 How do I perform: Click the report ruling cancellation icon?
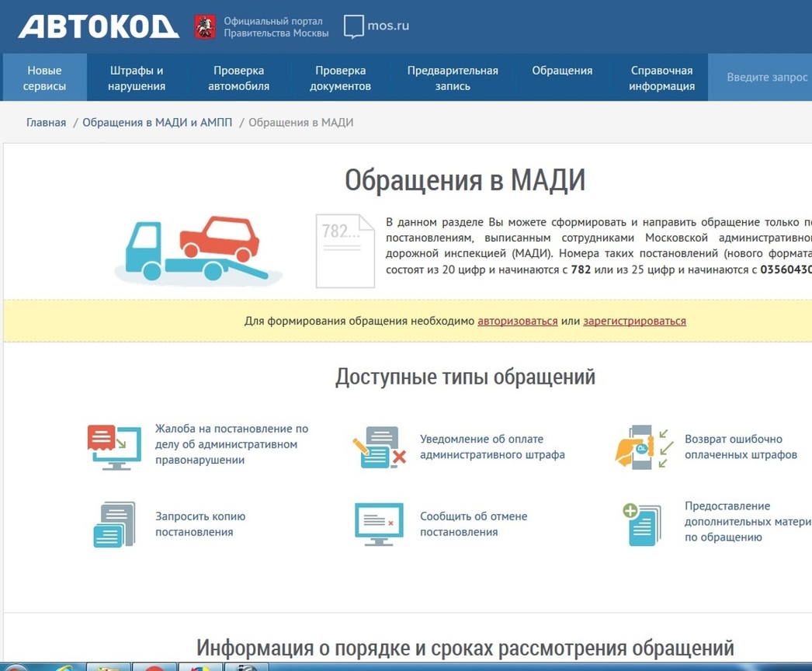tap(379, 525)
